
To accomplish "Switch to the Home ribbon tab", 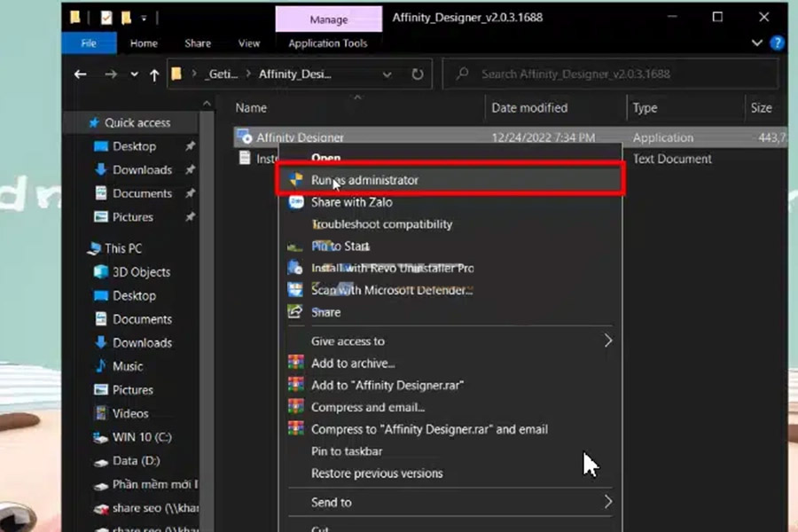I will [x=144, y=43].
